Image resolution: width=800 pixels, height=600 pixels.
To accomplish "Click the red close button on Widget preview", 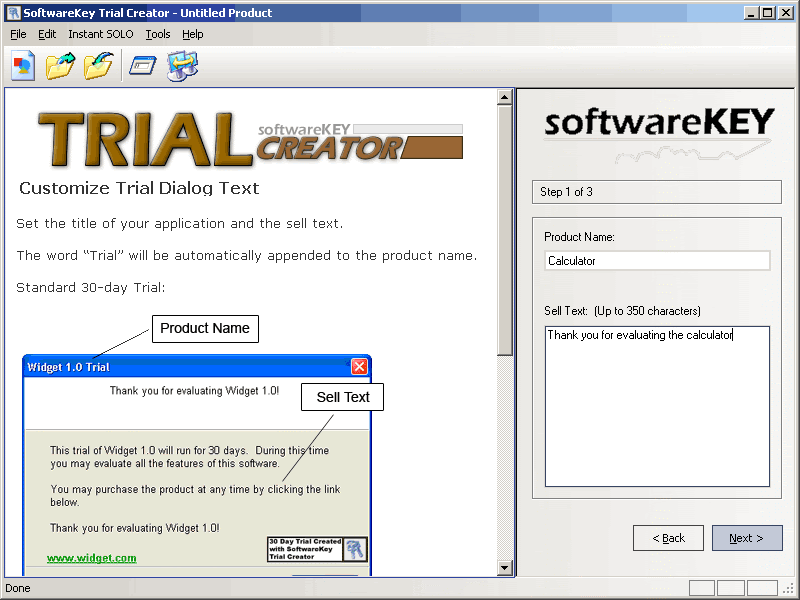I will click(x=359, y=366).
